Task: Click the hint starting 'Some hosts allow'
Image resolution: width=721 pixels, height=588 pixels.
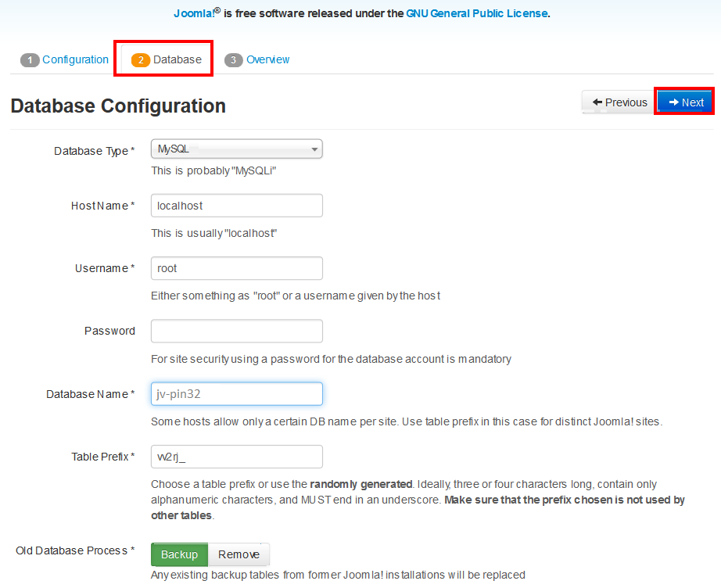Action: point(407,422)
